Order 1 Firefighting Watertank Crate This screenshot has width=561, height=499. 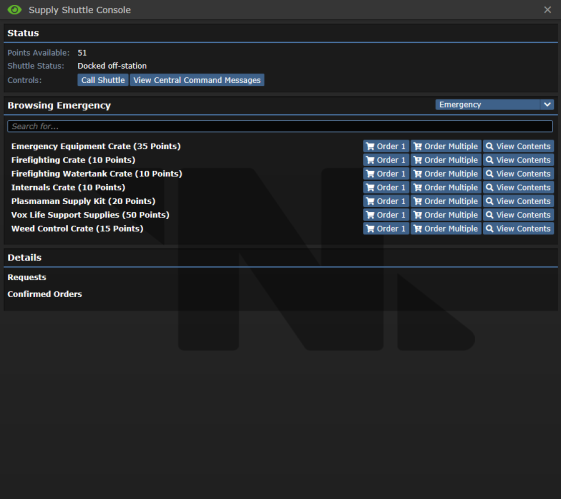(x=386, y=173)
